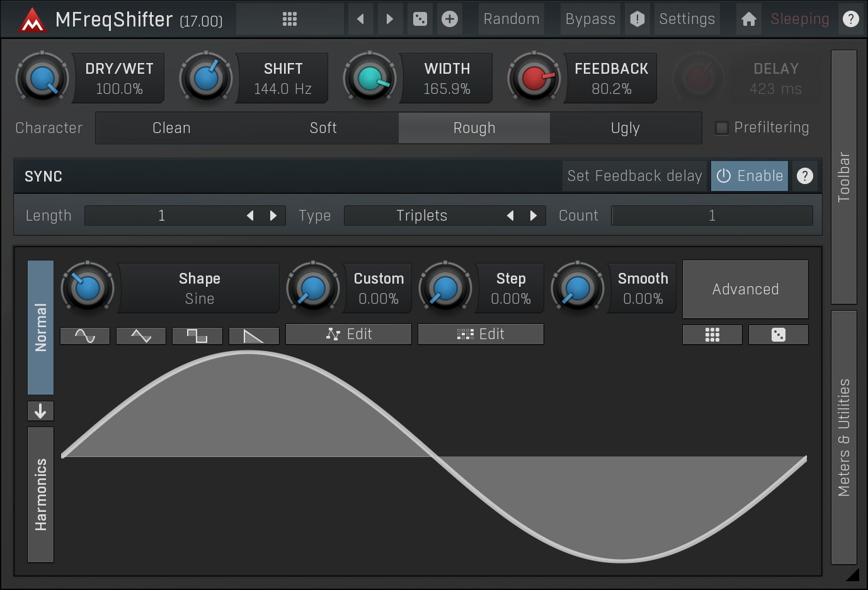This screenshot has width=868, height=590.
Task: Open the presets grid in top bar
Action: pyautogui.click(x=289, y=19)
